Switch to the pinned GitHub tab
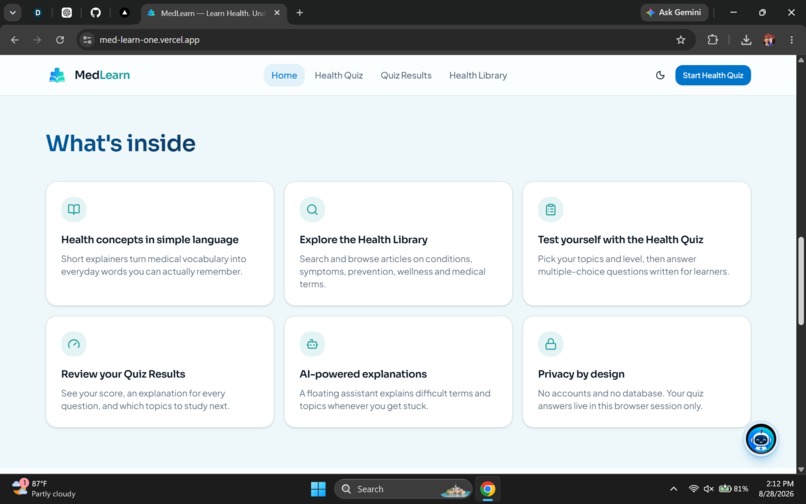 pos(96,13)
